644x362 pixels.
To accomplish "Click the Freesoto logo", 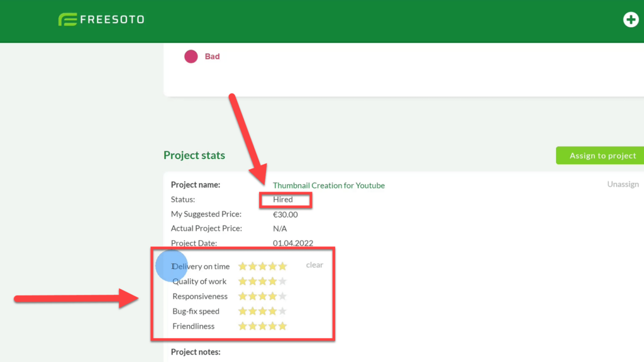I will pos(101,19).
